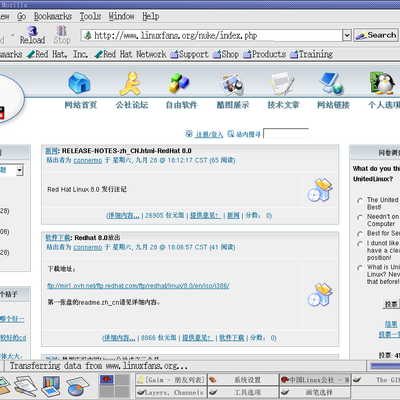Open the Support bookmark folder
Viewport: 400px width, 400px height.
(189, 54)
